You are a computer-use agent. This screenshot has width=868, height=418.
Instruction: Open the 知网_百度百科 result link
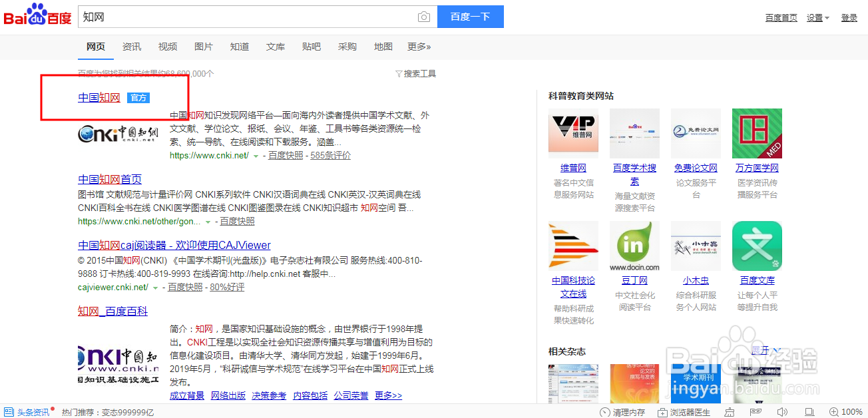112,311
